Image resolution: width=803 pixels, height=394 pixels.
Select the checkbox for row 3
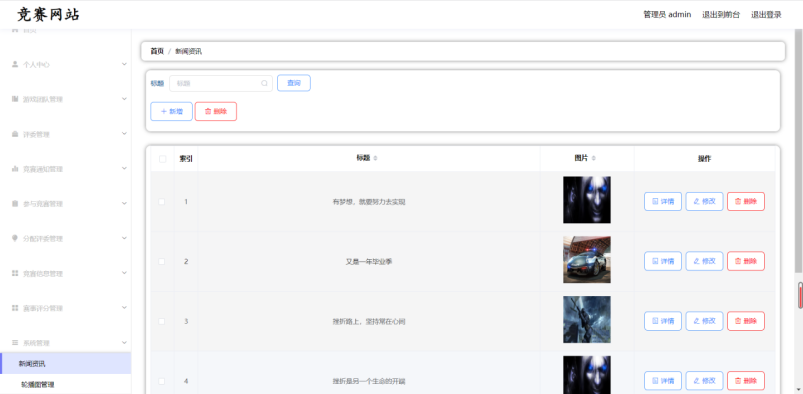click(162, 321)
